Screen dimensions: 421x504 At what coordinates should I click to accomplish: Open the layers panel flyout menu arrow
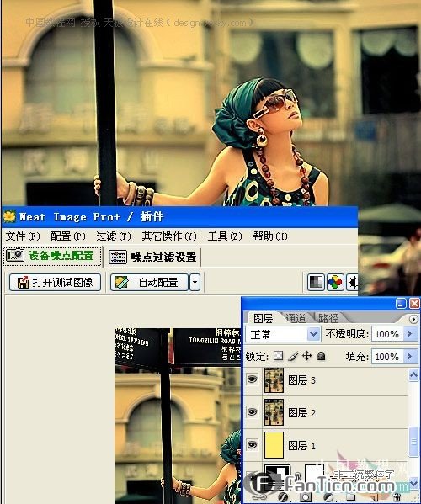click(413, 319)
